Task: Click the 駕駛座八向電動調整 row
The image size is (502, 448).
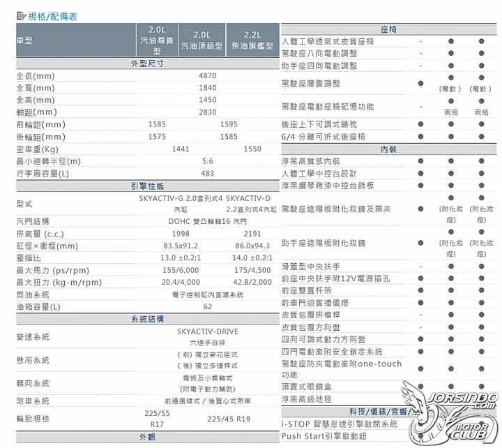Action: point(389,54)
